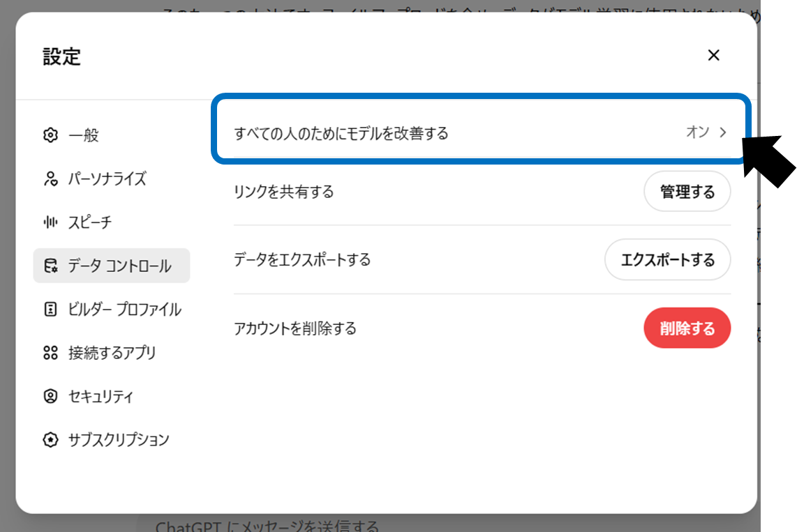Click the four-circles icon beside 接続するアプリ

[x=50, y=353]
